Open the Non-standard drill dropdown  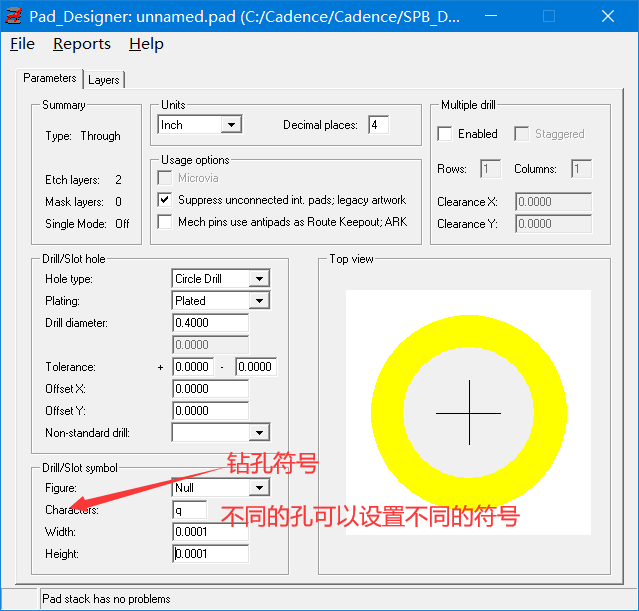[259, 433]
